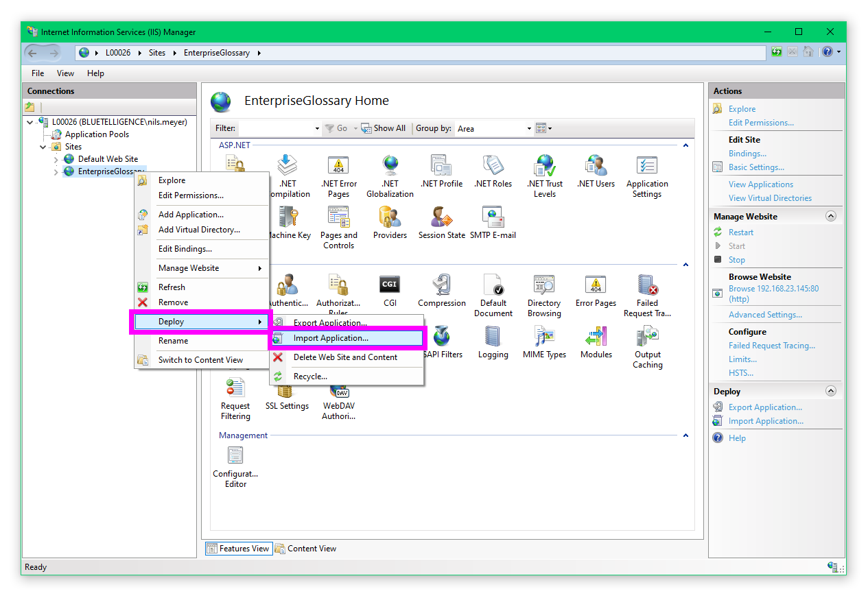Collapse the Sites tree node

pos(44,147)
